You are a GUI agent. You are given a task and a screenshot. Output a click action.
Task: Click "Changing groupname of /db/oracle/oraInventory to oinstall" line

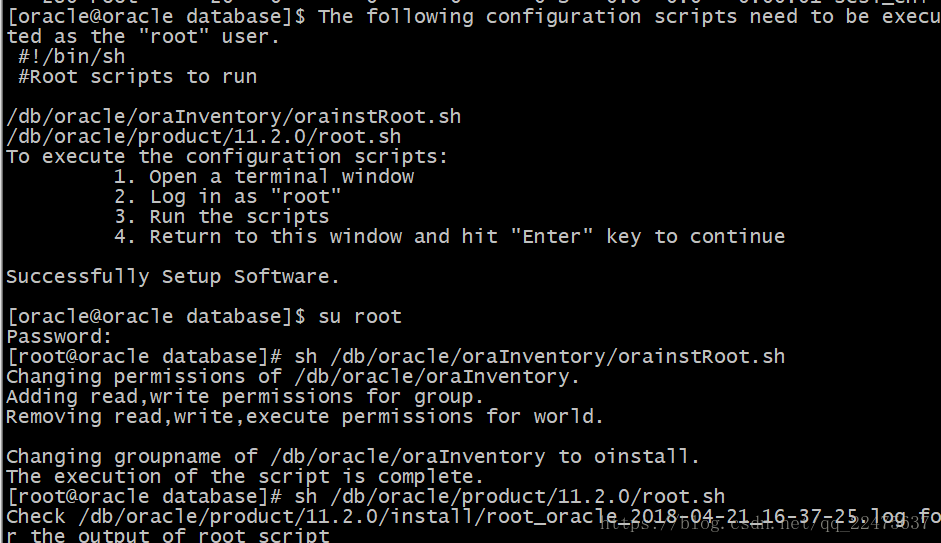pyautogui.click(x=353, y=457)
